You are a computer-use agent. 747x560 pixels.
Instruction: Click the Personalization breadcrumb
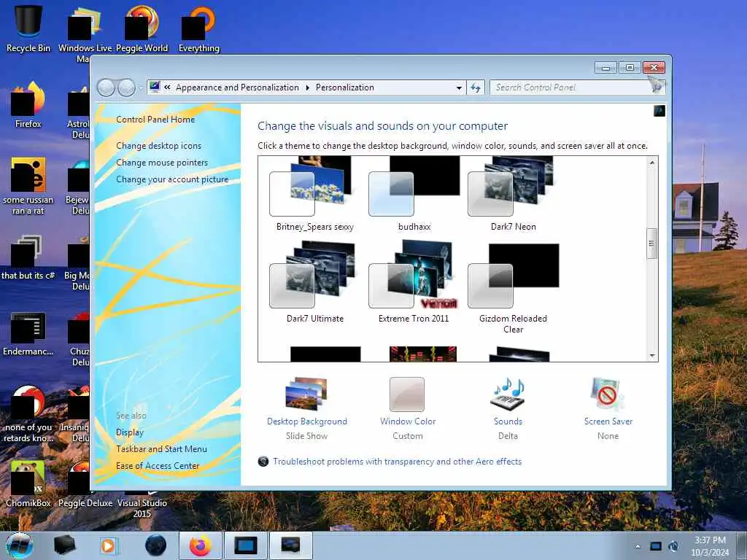[345, 87]
